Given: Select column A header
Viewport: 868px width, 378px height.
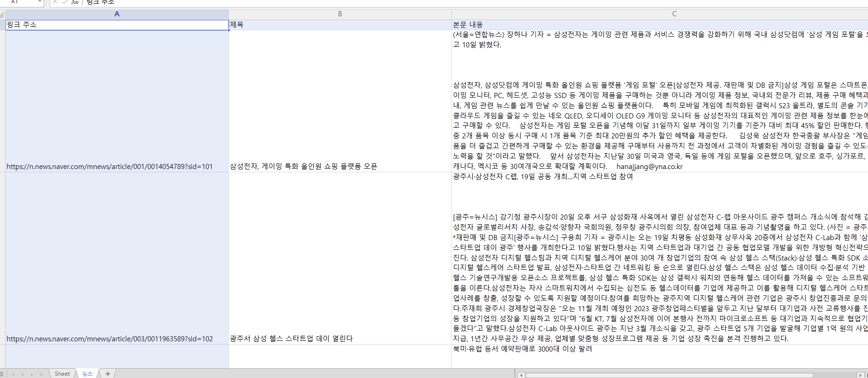Looking at the screenshot, I should point(117,14).
